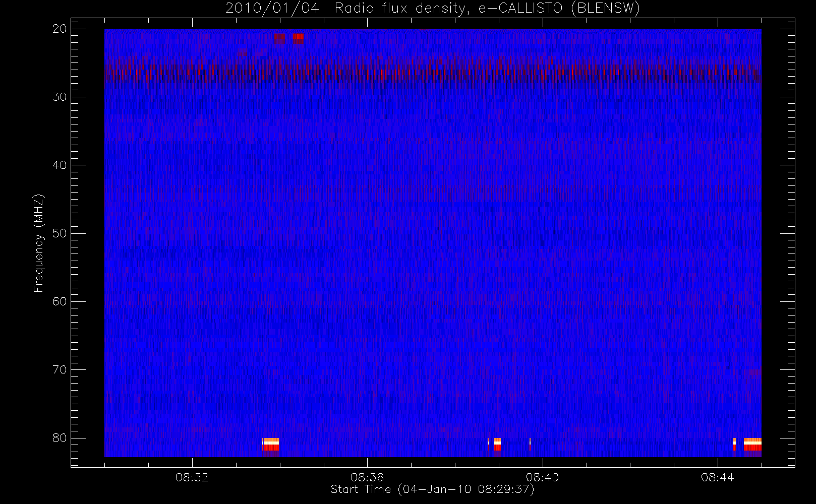Click the 80 frequency tick label
816x504 pixels.
[60, 438]
